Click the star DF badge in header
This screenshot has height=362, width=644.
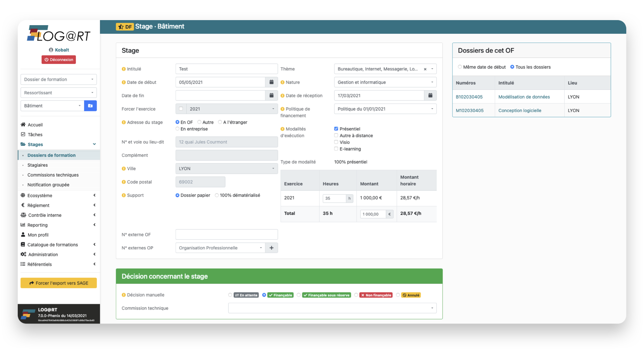[x=125, y=27]
